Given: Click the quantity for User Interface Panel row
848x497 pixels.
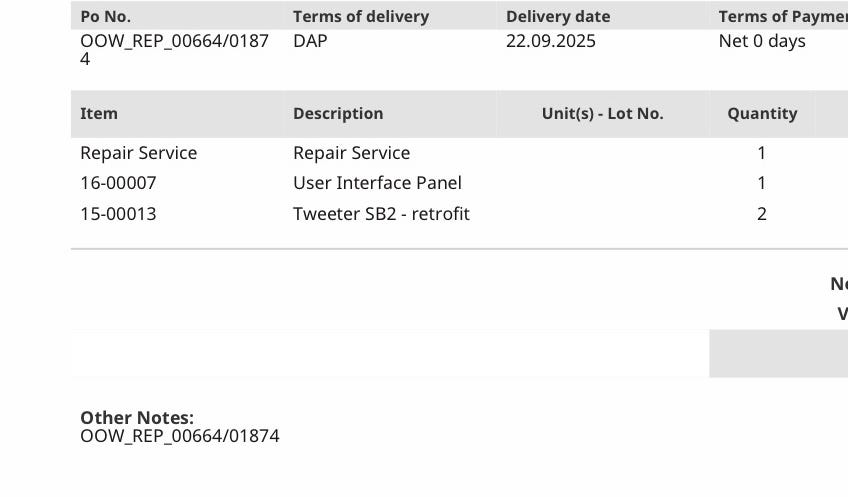Looking at the screenshot, I should pyautogui.click(x=762, y=183).
